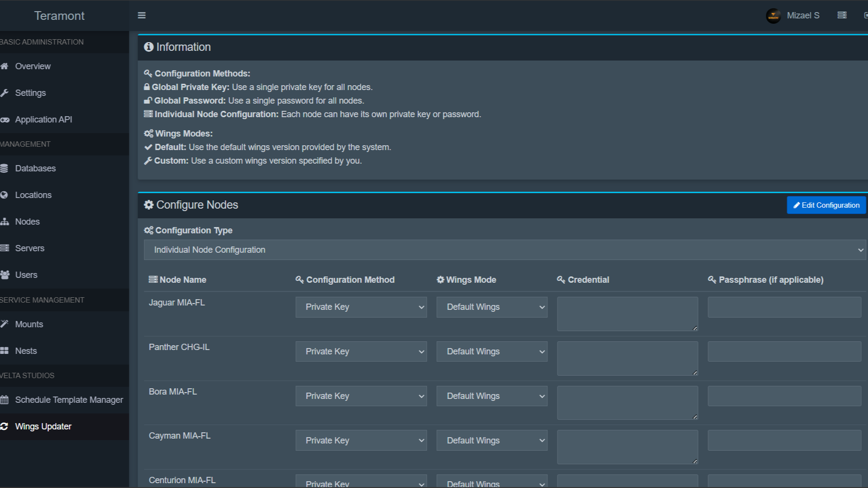868x488 pixels.
Task: Open Cayman MIA-FL Wings Mode dropdown
Action: pyautogui.click(x=492, y=441)
